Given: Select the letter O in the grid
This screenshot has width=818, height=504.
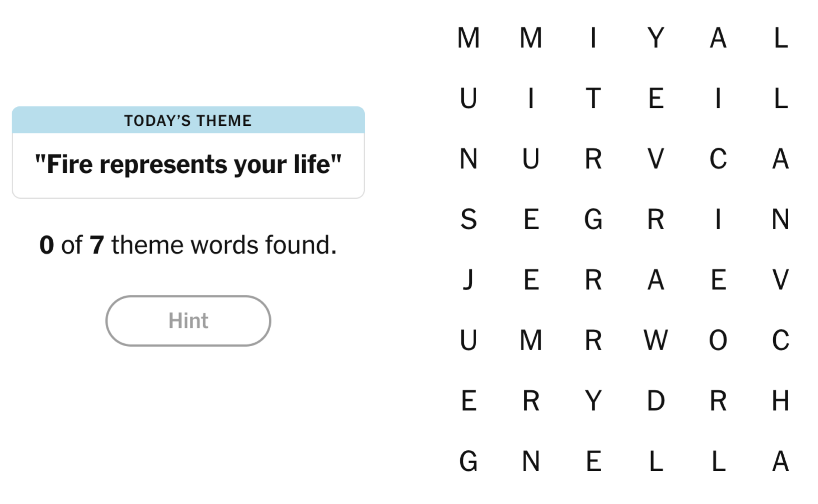Looking at the screenshot, I should (x=718, y=340).
